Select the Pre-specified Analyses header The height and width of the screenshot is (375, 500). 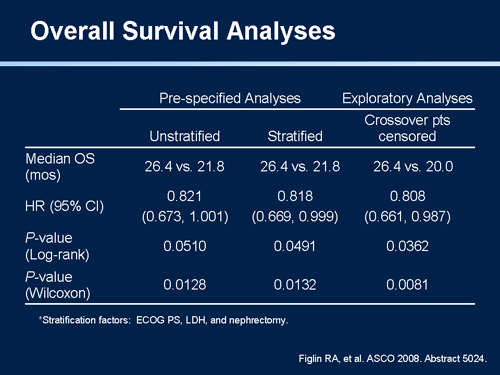(230, 98)
